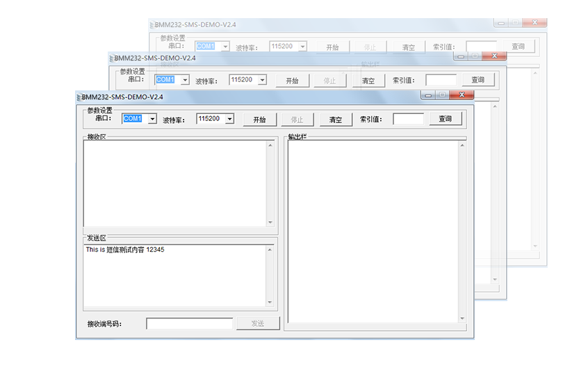Click 清空 button in rear window

pyautogui.click(x=409, y=47)
